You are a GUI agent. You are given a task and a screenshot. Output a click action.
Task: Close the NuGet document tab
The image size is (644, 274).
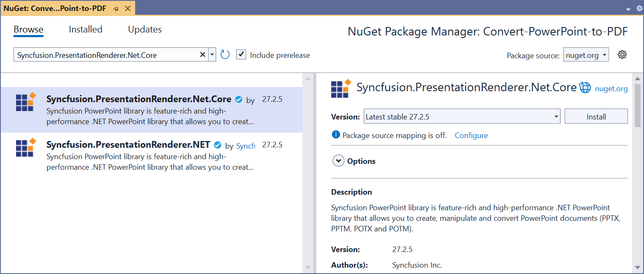point(128,9)
